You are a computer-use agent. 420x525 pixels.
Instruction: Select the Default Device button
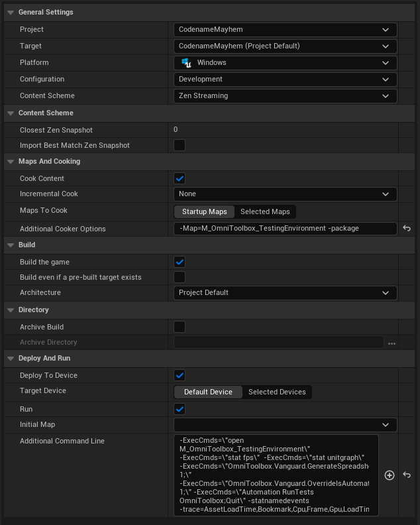point(208,392)
